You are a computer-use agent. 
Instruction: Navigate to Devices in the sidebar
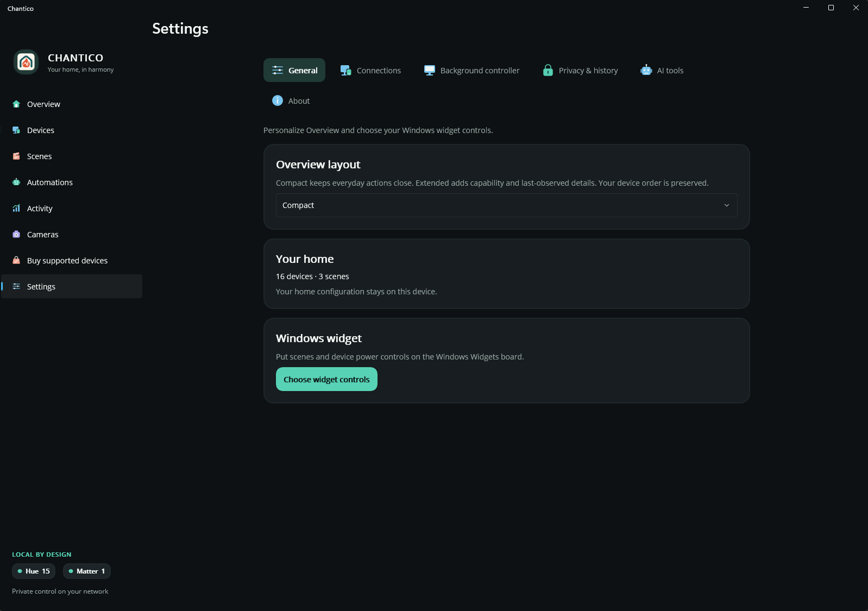tap(72, 130)
